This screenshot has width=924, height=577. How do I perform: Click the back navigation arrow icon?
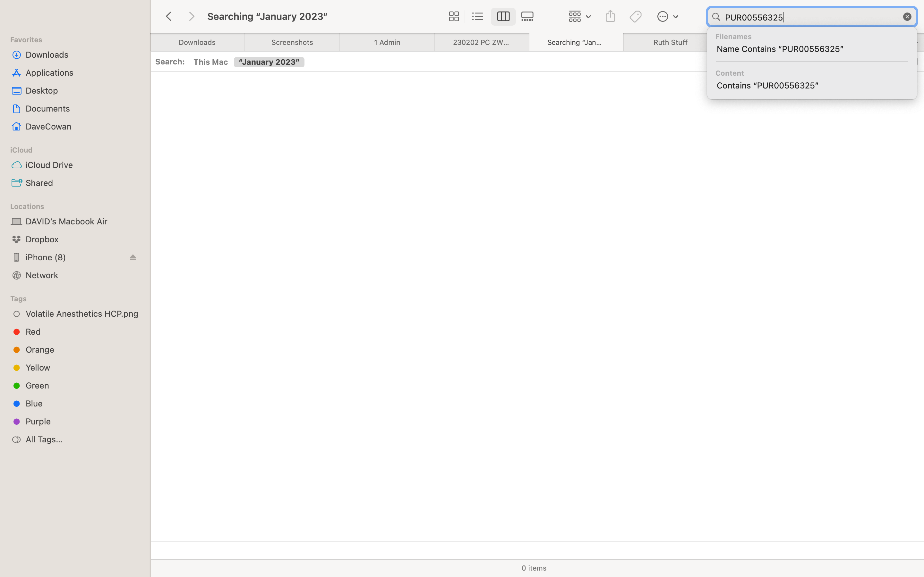tap(168, 16)
